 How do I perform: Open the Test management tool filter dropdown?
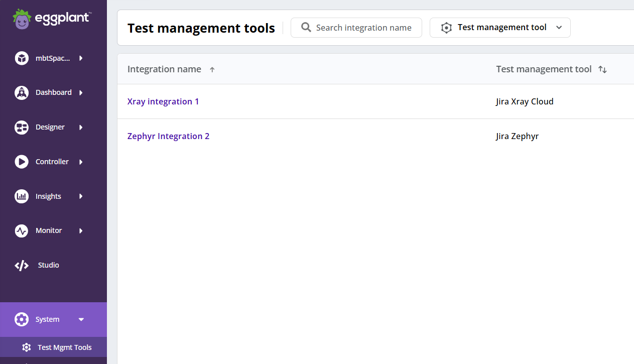coord(500,28)
